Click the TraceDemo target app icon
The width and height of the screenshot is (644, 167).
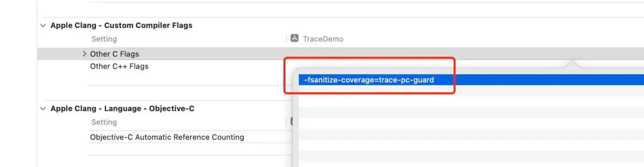295,39
